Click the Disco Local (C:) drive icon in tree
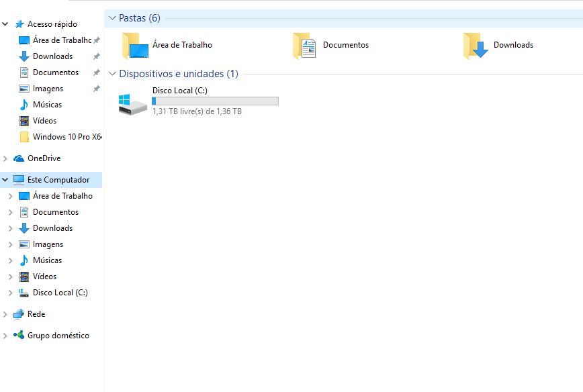Screen dimensions: 583x392 click(x=24, y=293)
